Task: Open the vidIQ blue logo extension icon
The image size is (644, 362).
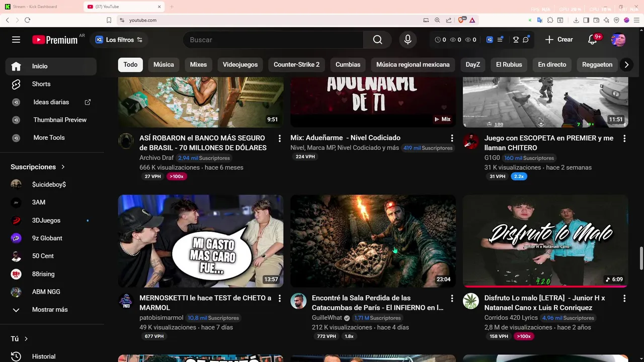Action: 490,40
